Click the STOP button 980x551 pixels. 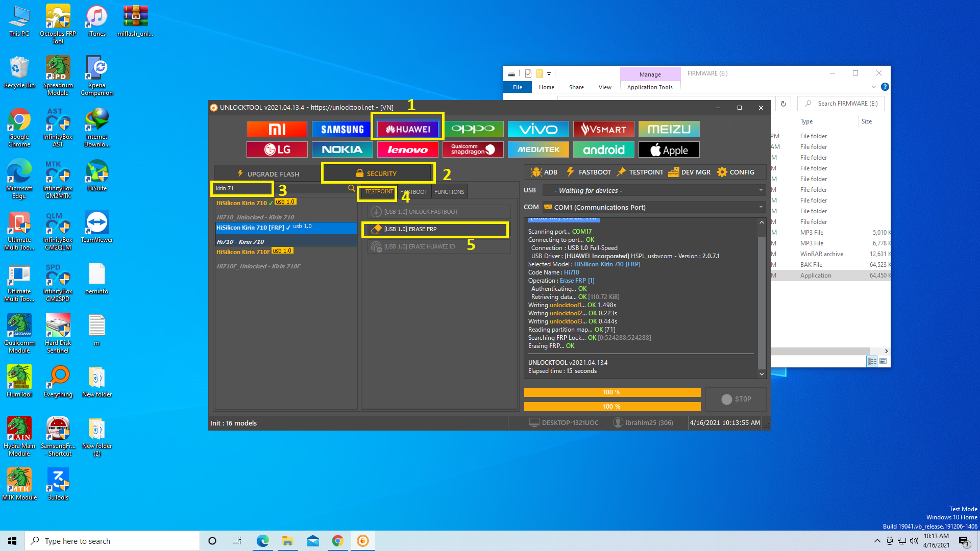[x=736, y=399]
